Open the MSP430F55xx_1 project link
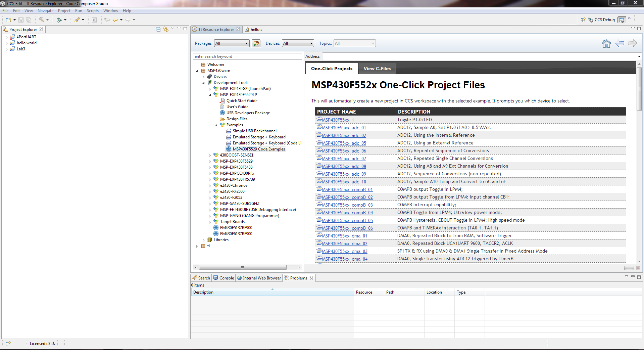The height and width of the screenshot is (350, 644). (x=338, y=120)
